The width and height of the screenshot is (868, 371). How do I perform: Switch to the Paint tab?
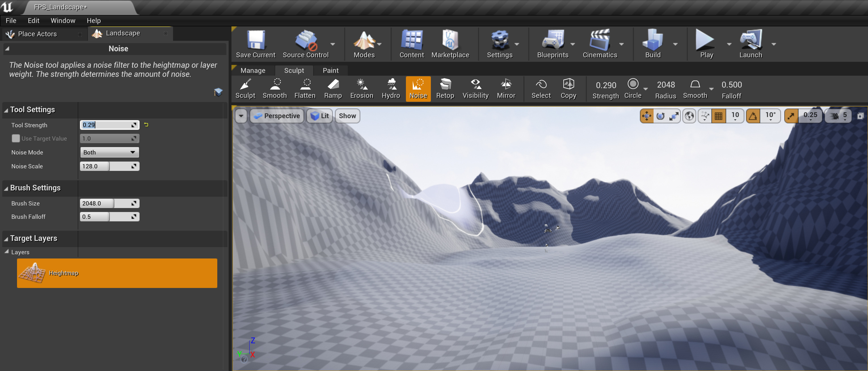click(330, 70)
